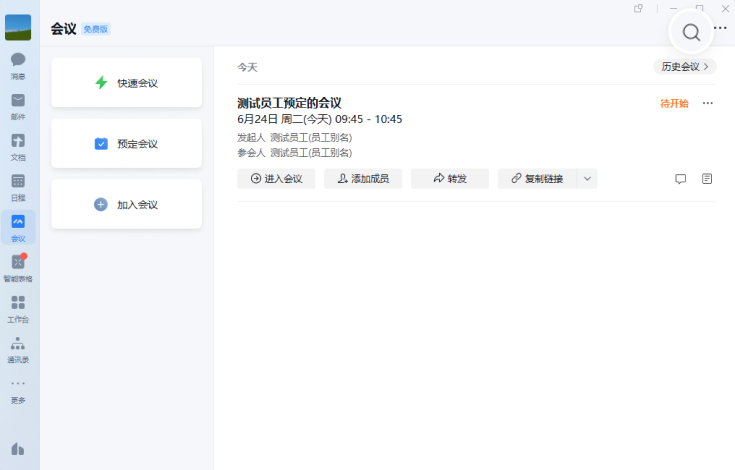Open the meeting chat bubble icon
Viewport: 735px width, 470px height.
click(681, 179)
